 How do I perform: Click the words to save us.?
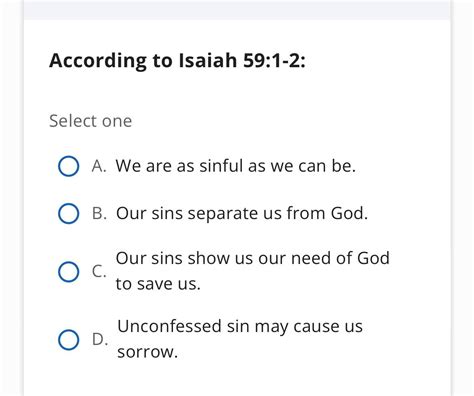158,284
